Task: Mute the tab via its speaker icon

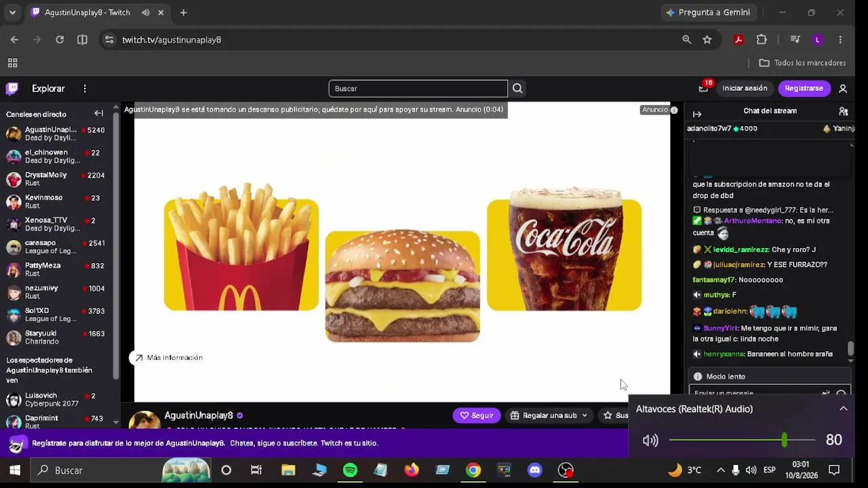Action: 146,12
